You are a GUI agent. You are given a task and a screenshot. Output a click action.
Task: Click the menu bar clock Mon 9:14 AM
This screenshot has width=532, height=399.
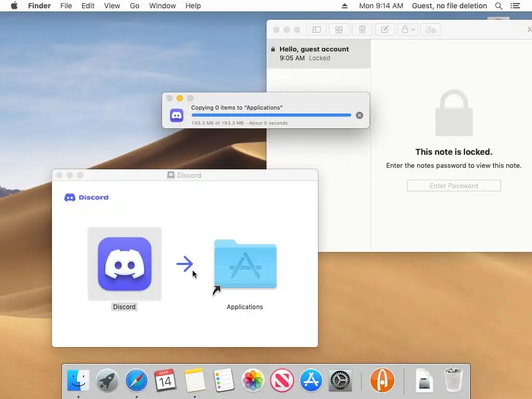pos(381,6)
